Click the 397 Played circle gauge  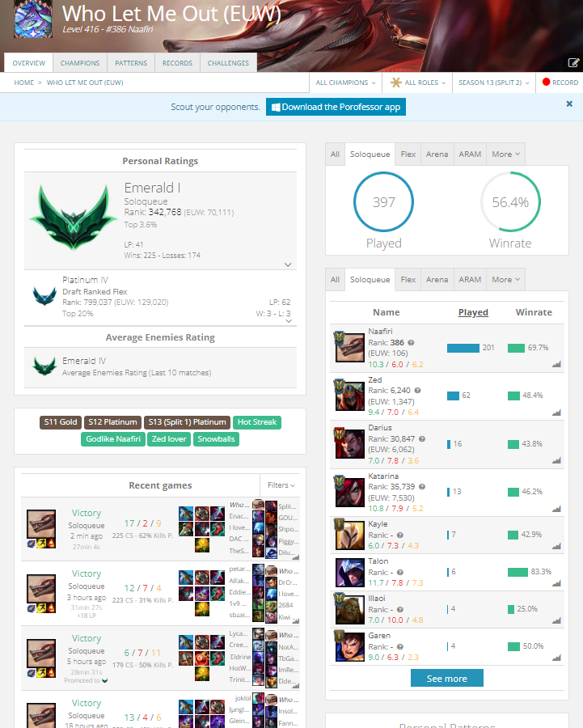click(x=383, y=202)
